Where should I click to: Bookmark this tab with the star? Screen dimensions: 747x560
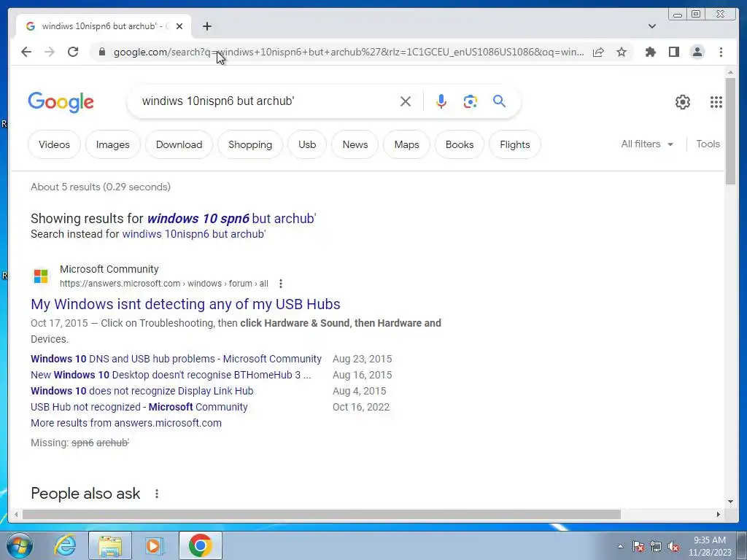pyautogui.click(x=622, y=52)
